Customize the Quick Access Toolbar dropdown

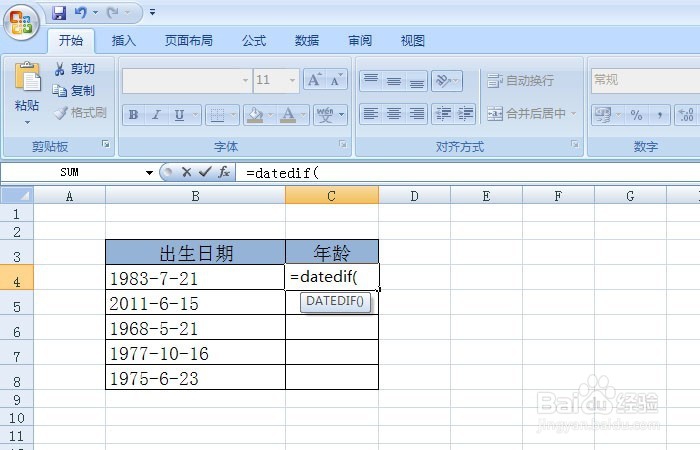point(152,12)
